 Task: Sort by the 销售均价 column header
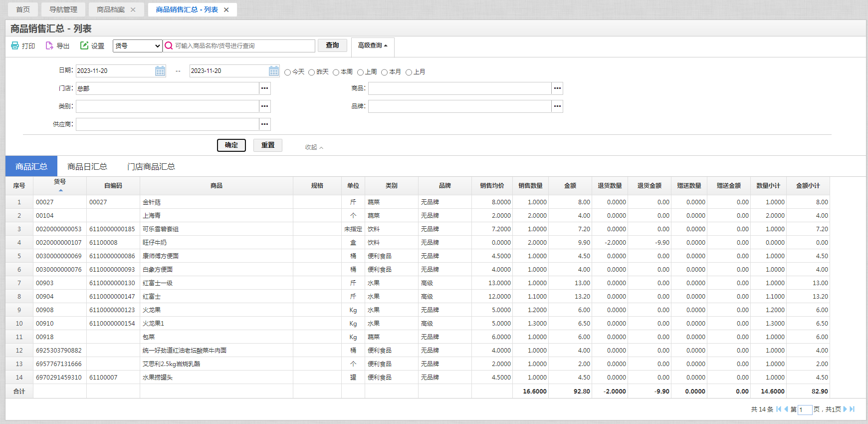coord(492,186)
